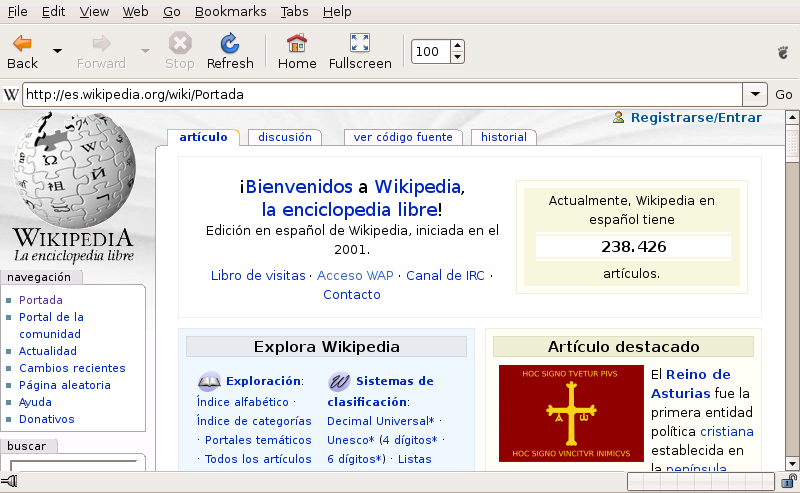The image size is (800, 493).
Task: Decrease zoom with the down stepper arrow
Action: coord(458,57)
